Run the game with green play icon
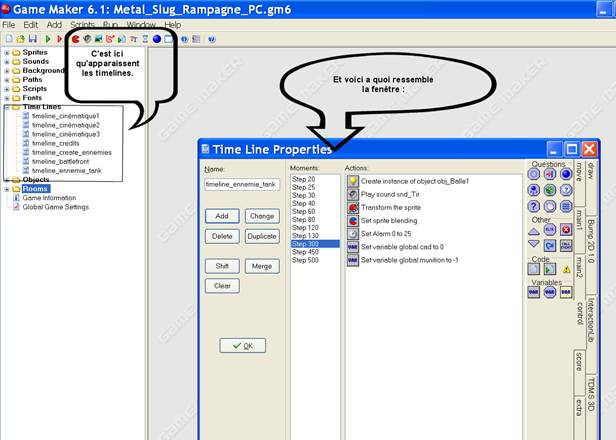The image size is (616, 440). (48, 39)
